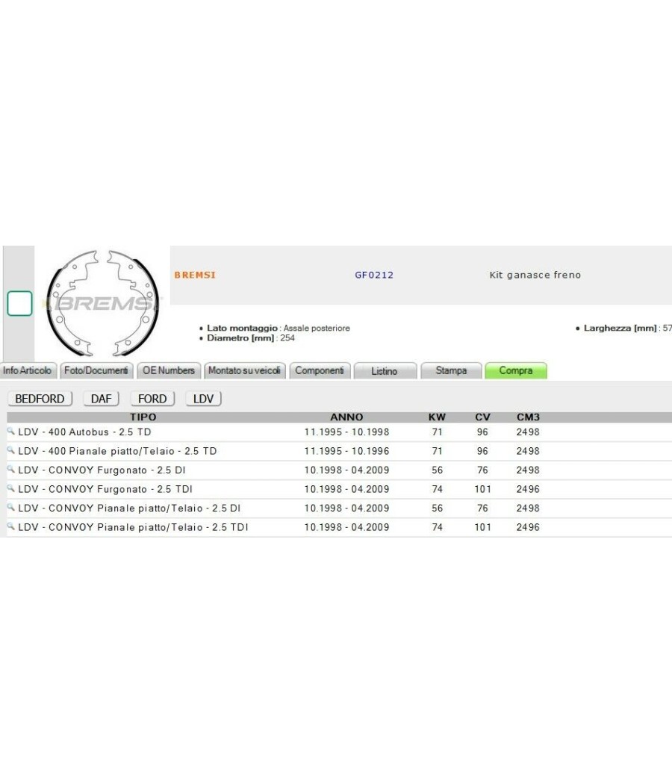Select LDV - CONVOY Furgonato - 2.5 TDI
Viewport: 672px width, 784px height.
[340, 489]
